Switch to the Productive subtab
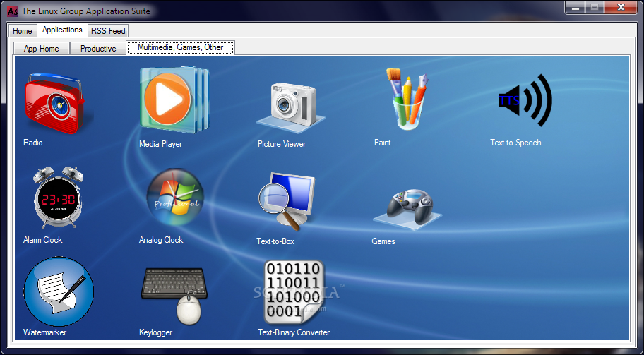Screen dimensions: 644x355 98,49
